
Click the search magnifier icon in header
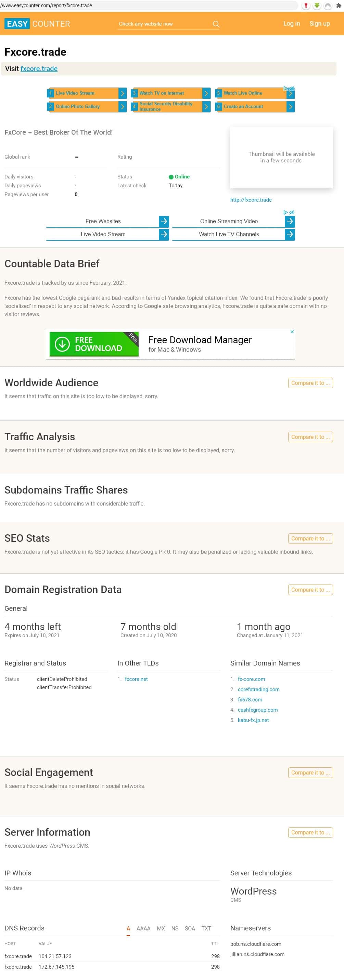pos(216,24)
